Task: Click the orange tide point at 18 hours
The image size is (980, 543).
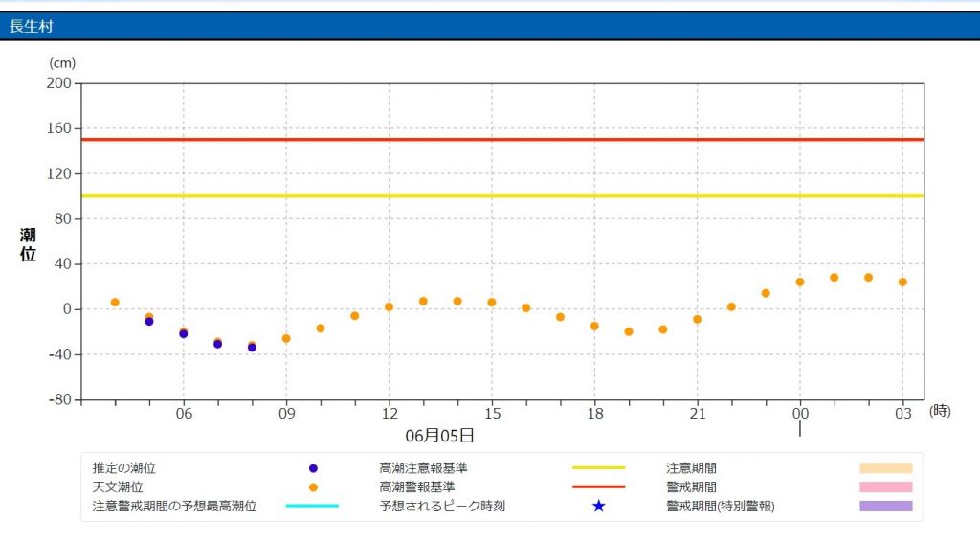Action: tap(594, 326)
